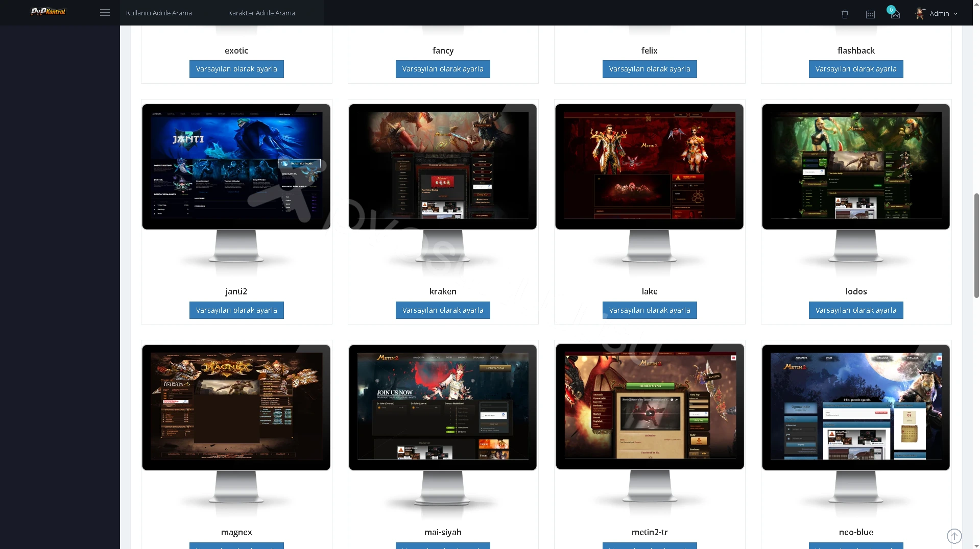
Task: Click the Admin avatar picture
Action: pyautogui.click(x=920, y=13)
